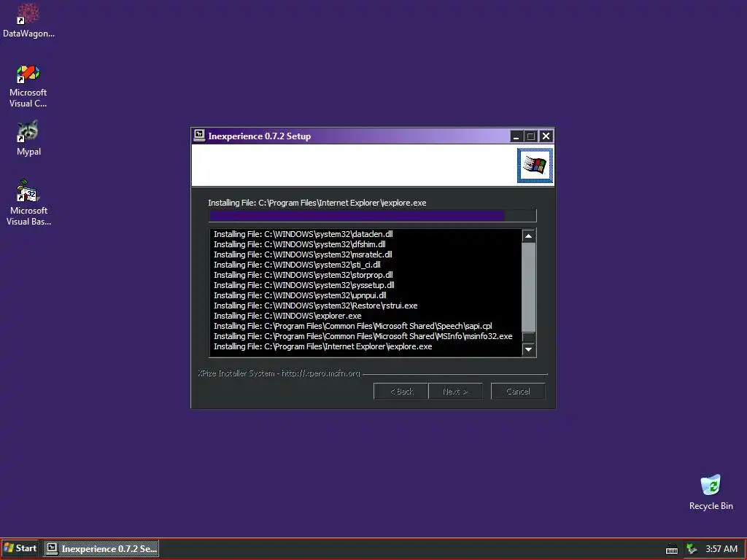The height and width of the screenshot is (560, 747).
Task: Open the DataWagon desktop shortcut
Action: 28,20
